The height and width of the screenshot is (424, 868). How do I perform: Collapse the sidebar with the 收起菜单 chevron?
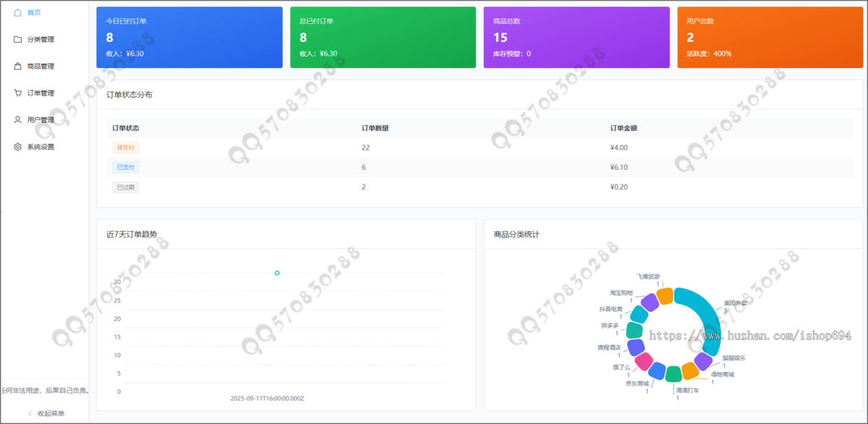click(30, 413)
